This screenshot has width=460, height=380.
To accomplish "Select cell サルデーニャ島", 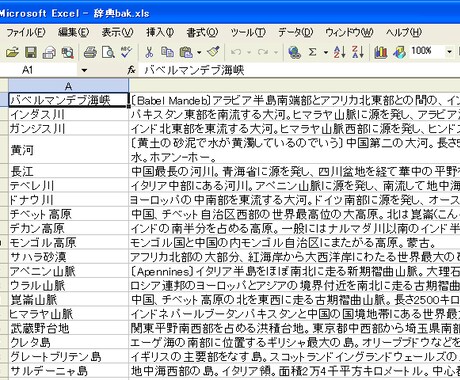I will (68, 371).
